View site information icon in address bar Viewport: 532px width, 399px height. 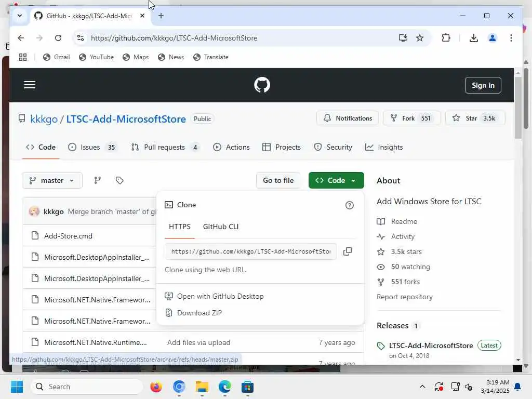coord(81,38)
